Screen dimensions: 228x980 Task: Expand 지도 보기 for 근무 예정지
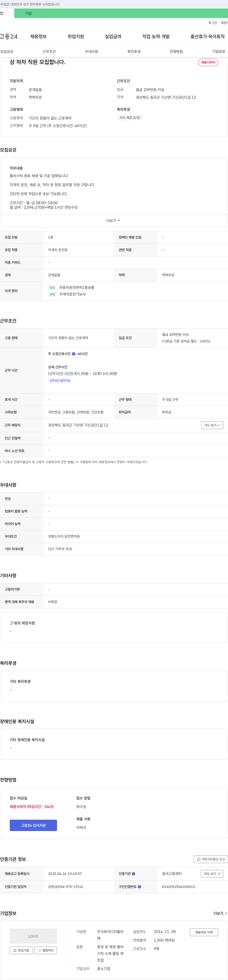coord(212,425)
